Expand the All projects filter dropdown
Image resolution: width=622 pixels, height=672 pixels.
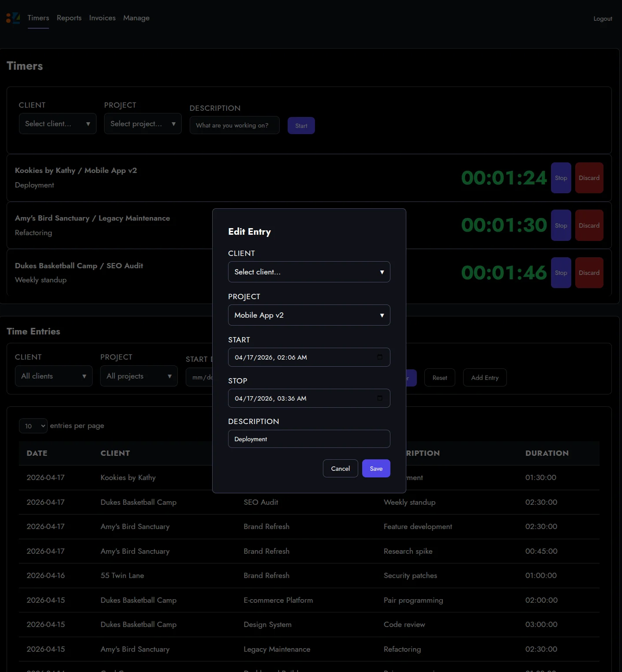point(139,376)
